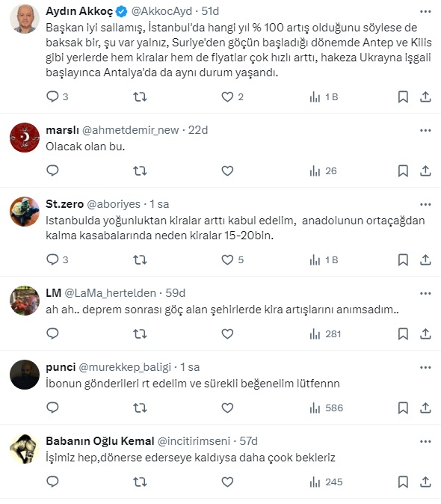The width and height of the screenshot is (441, 504).
Task: Retweet LM's tweet about kira artışları
Action: (x=140, y=334)
